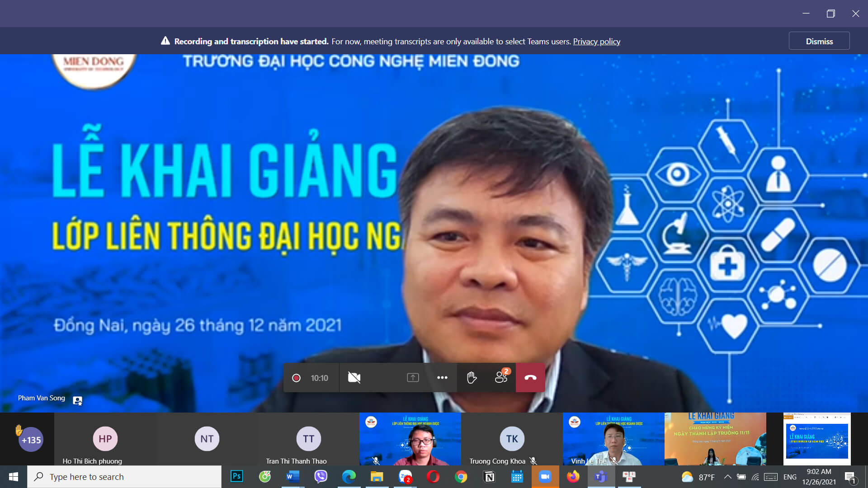
Task: Launch Photoshop from the taskbar
Action: [x=236, y=476]
